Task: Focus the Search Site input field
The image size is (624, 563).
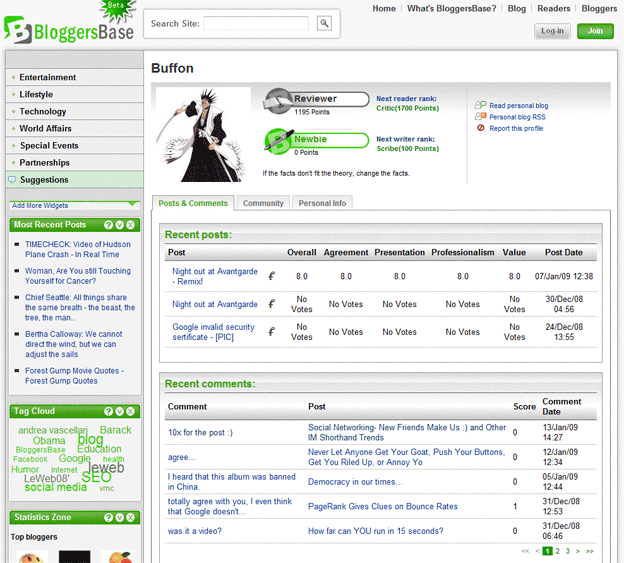Action: (256, 23)
